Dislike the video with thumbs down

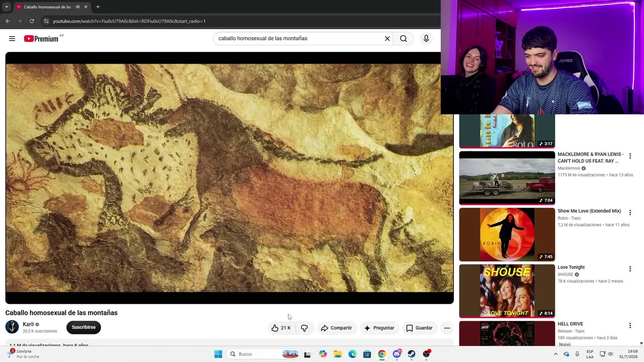tap(304, 328)
